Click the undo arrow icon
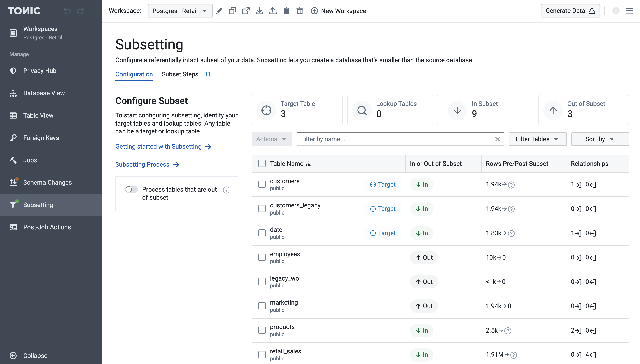The height and width of the screenshot is (364, 640). click(67, 11)
